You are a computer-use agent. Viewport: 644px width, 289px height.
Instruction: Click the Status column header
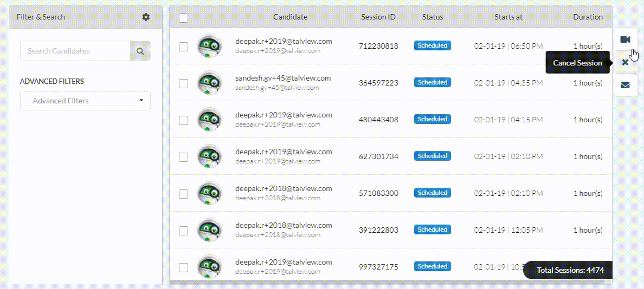click(x=433, y=17)
